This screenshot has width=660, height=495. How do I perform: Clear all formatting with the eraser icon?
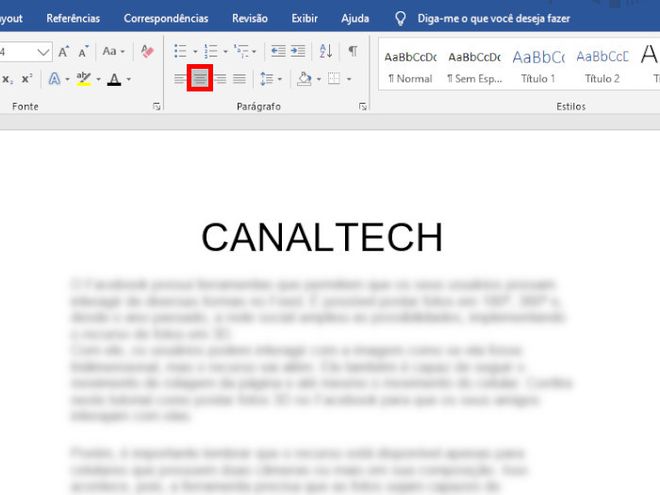(x=147, y=51)
